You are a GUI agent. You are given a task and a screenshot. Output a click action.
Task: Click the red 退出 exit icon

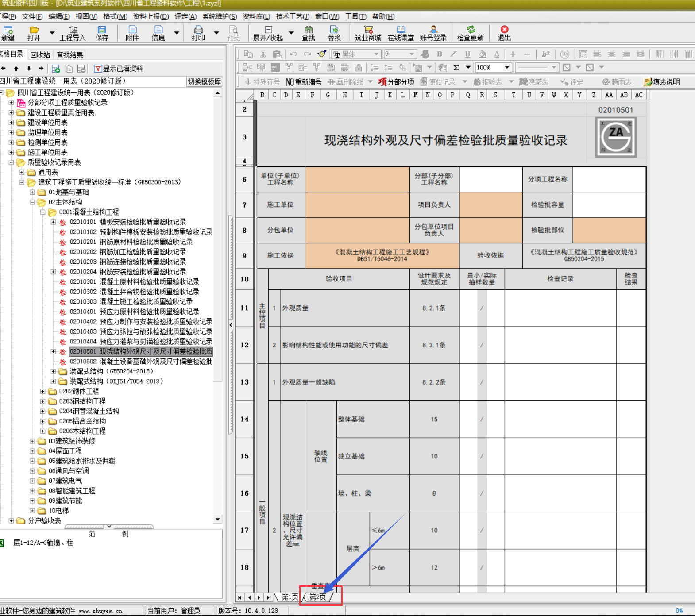tap(504, 33)
